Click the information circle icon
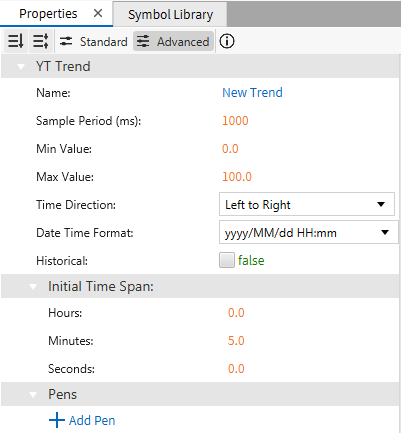Viewport: 401px width, 433px height. (227, 41)
